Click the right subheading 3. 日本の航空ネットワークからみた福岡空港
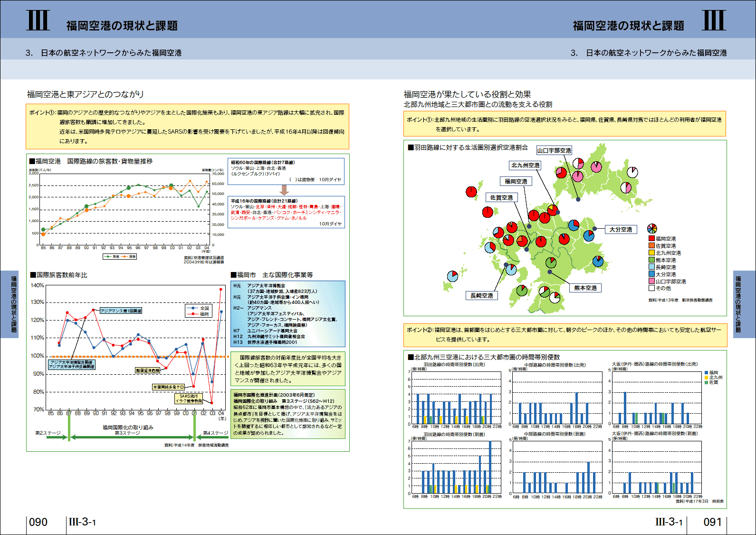 click(x=649, y=53)
